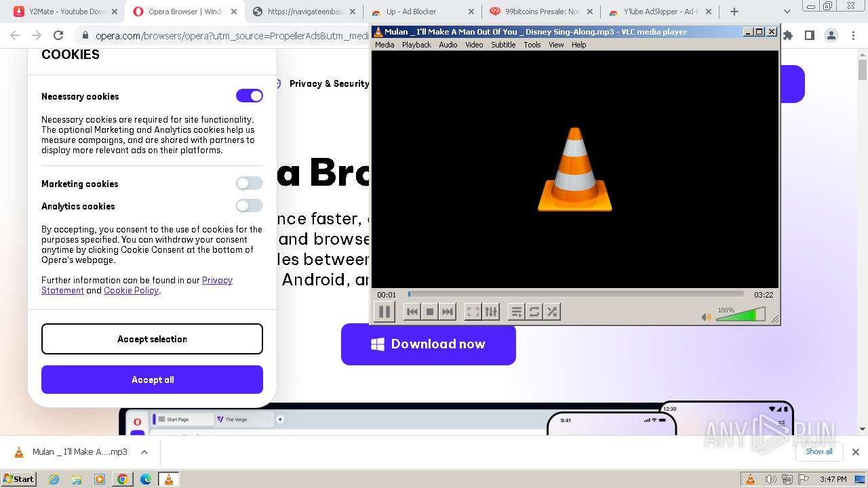This screenshot has height=488, width=868.
Task: Adjust the VLC volume slider
Action: [741, 314]
